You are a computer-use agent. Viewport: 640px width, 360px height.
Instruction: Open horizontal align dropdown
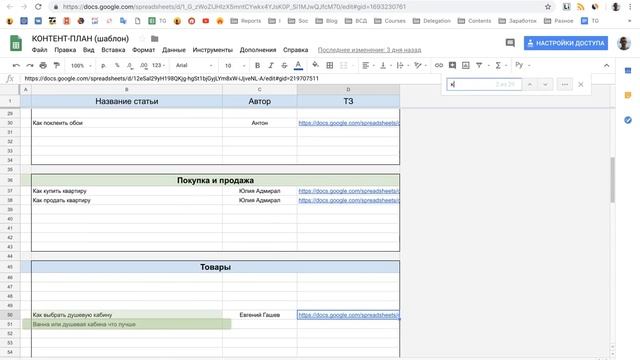[x=368, y=65]
